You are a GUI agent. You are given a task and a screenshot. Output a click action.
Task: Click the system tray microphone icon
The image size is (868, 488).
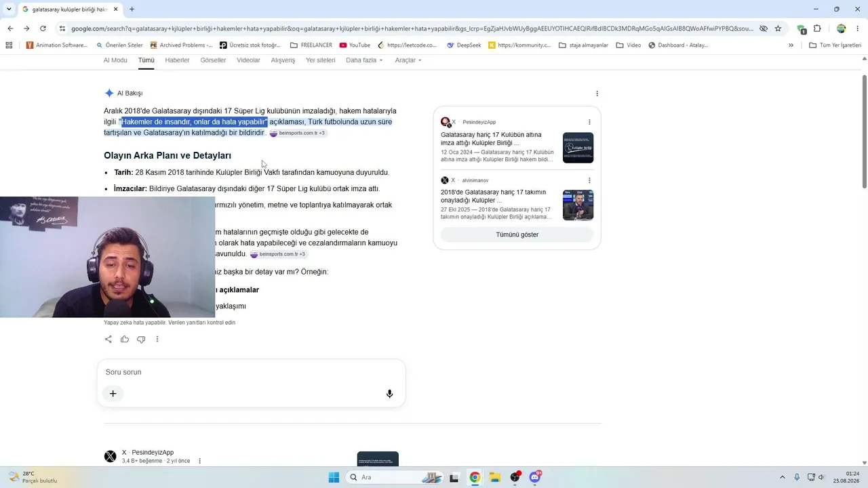[x=797, y=477]
